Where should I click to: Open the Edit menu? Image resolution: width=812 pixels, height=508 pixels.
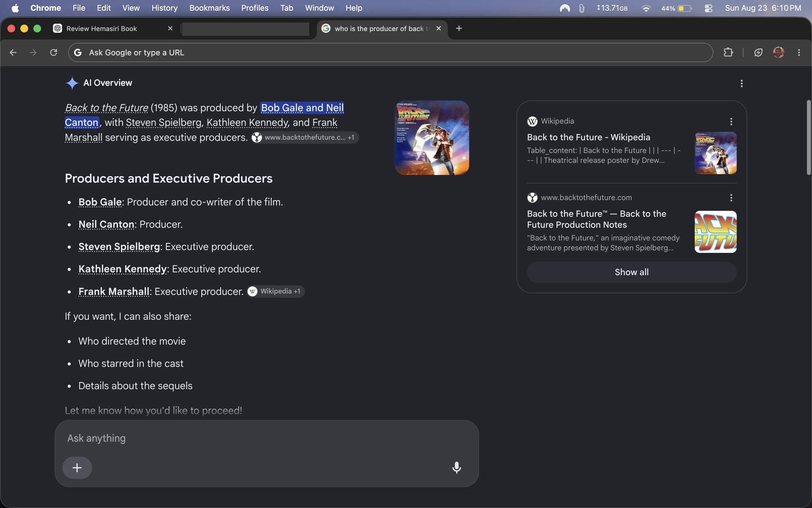point(104,8)
